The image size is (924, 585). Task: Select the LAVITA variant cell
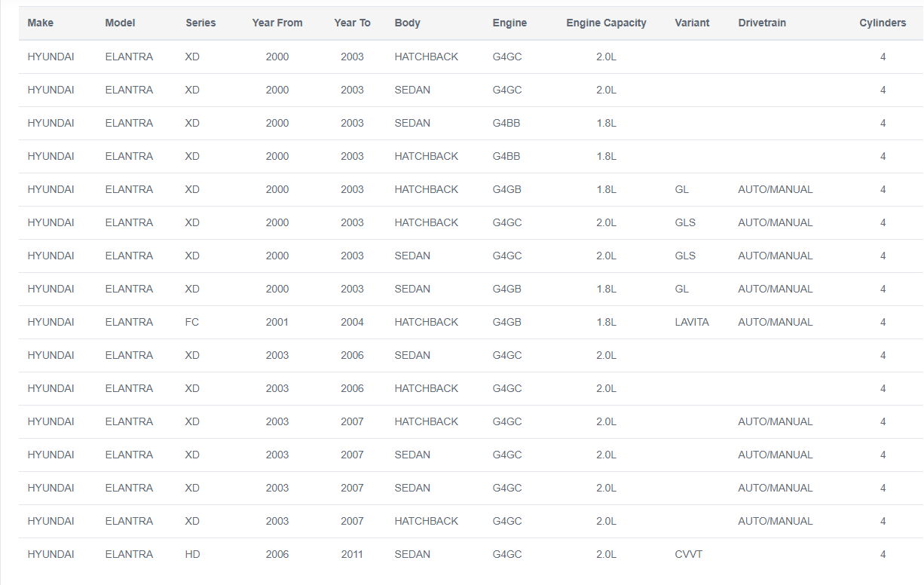point(692,322)
